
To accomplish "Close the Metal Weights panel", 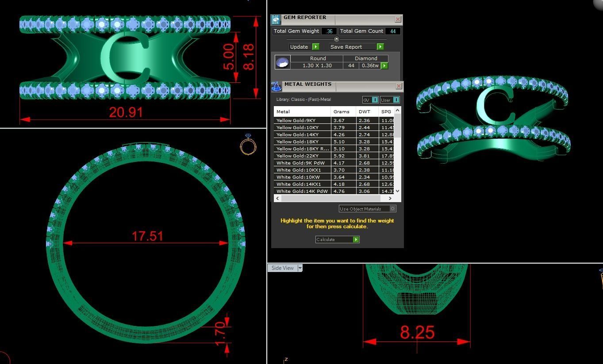I will [x=399, y=86].
